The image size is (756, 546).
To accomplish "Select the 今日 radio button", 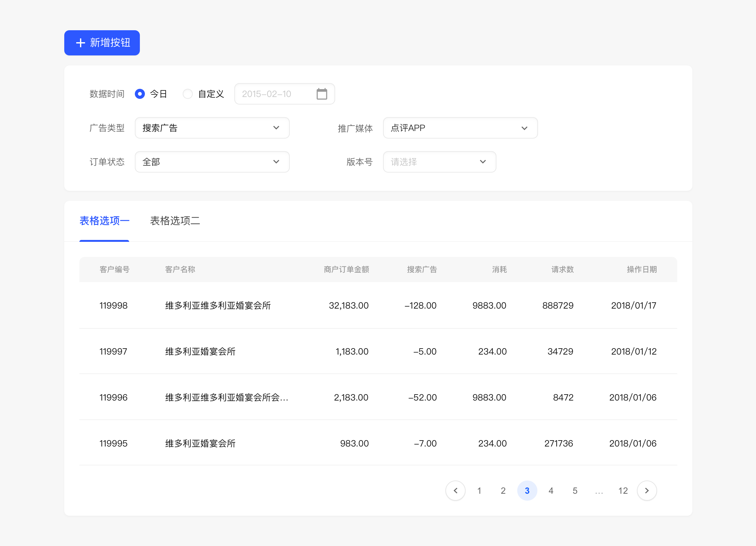I will (x=140, y=94).
